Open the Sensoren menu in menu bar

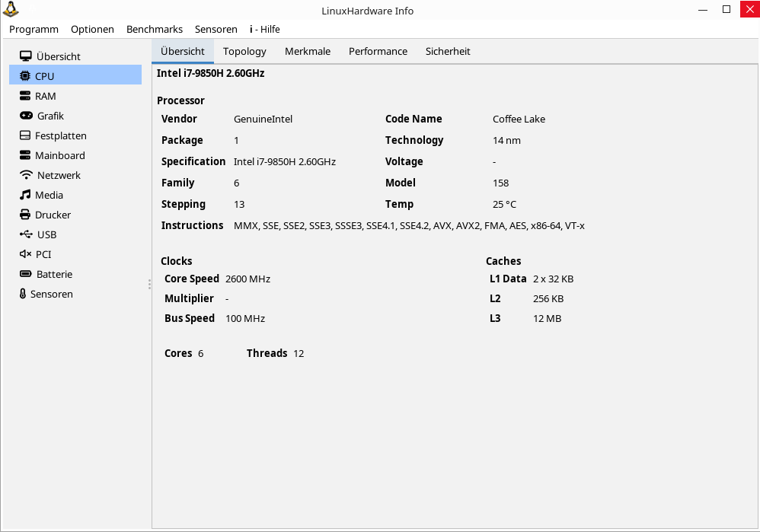coord(216,29)
